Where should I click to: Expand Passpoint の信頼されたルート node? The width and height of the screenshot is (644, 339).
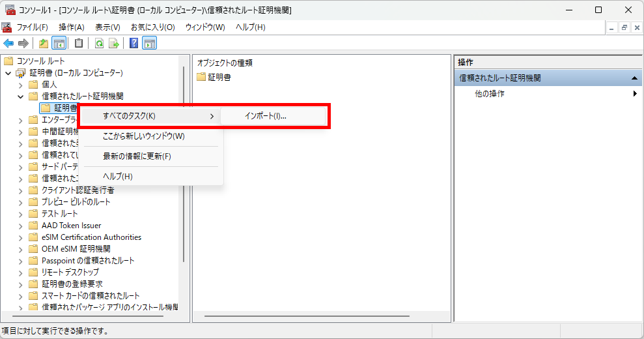(21, 261)
